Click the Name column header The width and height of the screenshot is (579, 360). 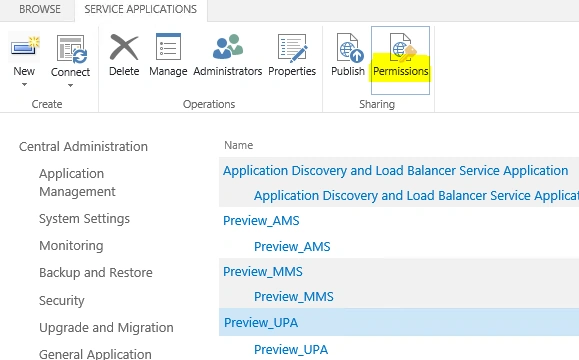click(239, 145)
